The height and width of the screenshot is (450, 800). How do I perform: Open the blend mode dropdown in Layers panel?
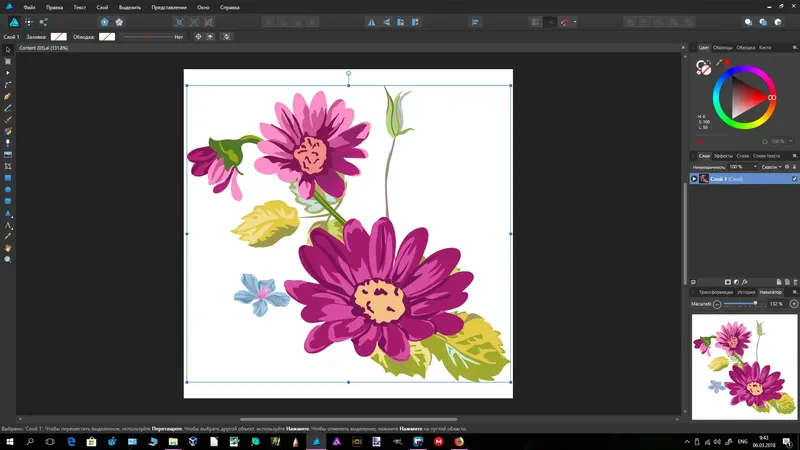point(770,167)
